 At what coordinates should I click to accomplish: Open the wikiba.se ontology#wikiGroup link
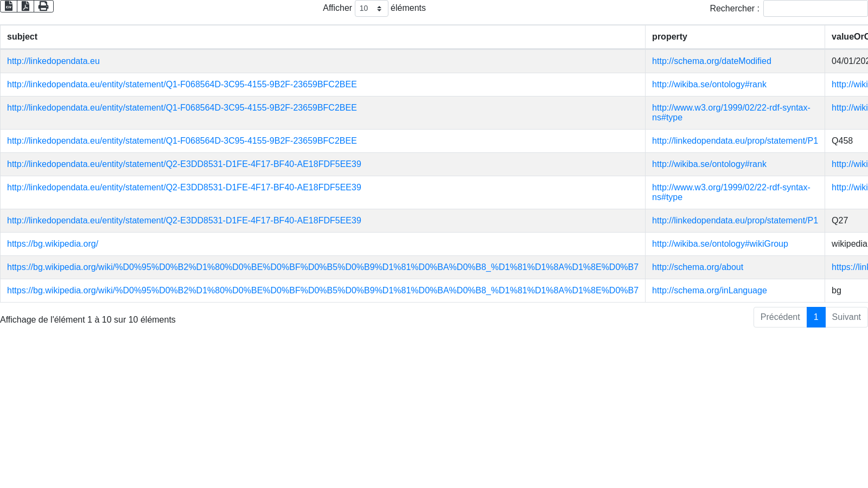[x=720, y=244]
